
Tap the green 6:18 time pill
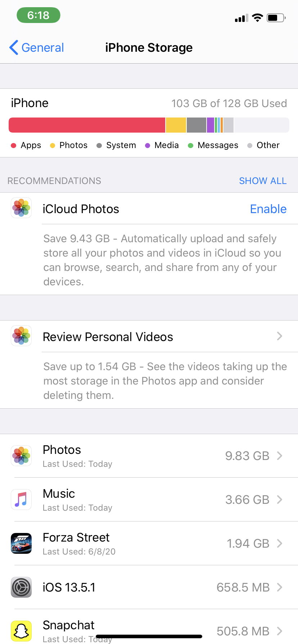(x=39, y=15)
